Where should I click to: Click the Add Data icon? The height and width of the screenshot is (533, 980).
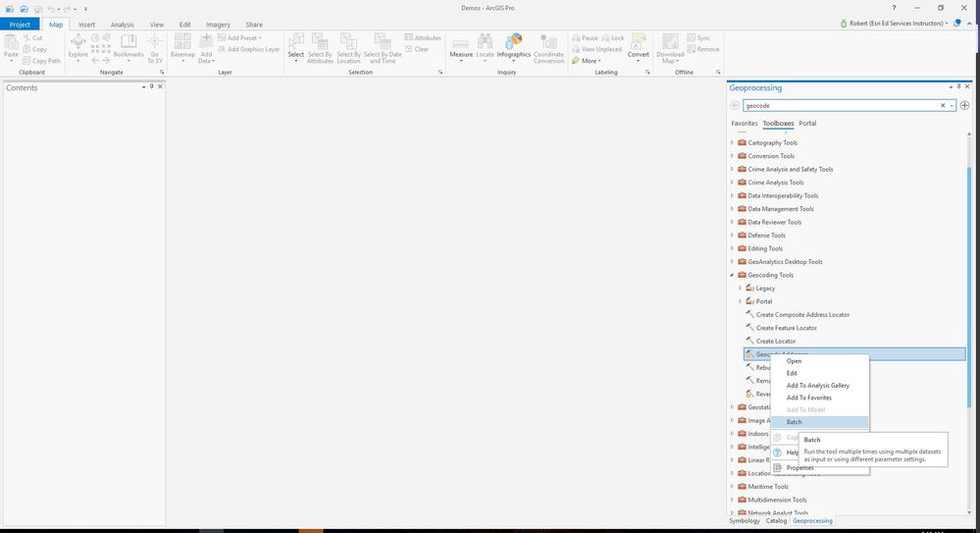point(206,41)
